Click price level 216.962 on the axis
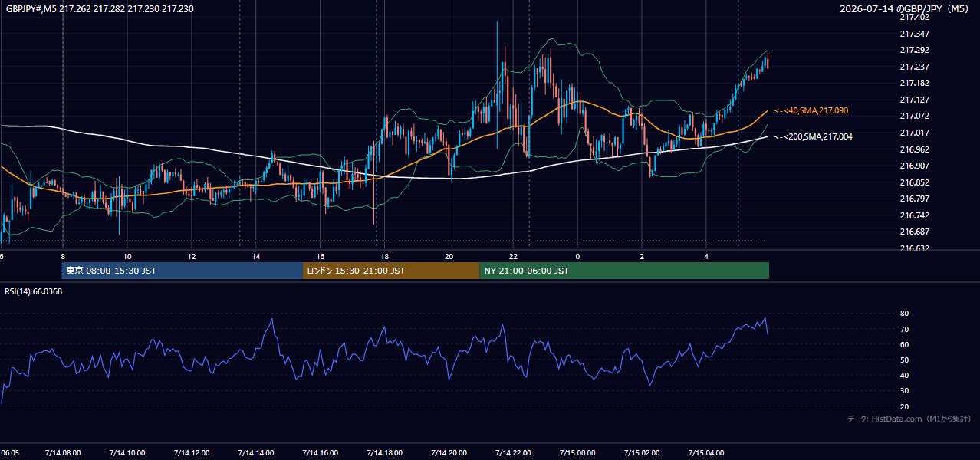The image size is (980, 460). (914, 149)
